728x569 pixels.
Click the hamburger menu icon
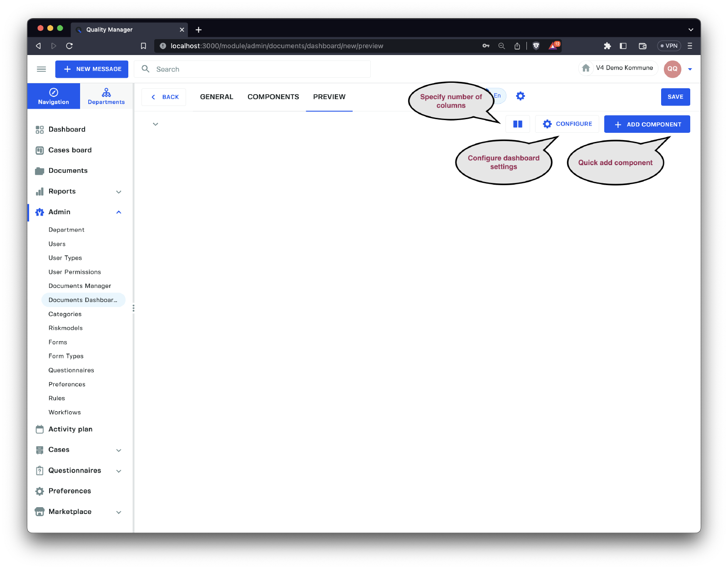click(x=41, y=69)
